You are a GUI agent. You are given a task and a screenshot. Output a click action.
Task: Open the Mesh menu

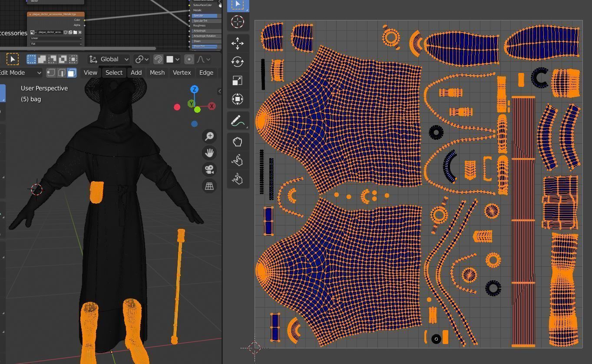[157, 73]
